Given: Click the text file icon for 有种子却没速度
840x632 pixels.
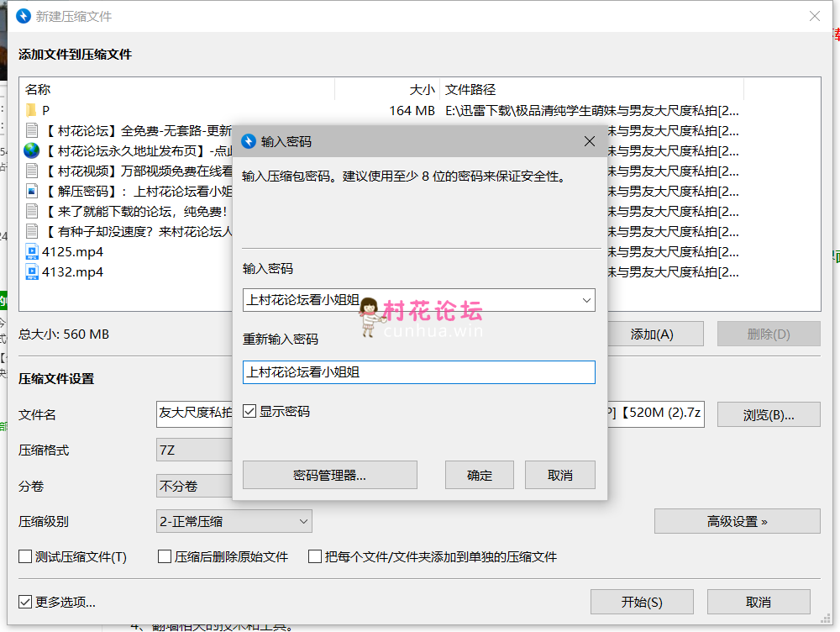Looking at the screenshot, I should point(32,232).
